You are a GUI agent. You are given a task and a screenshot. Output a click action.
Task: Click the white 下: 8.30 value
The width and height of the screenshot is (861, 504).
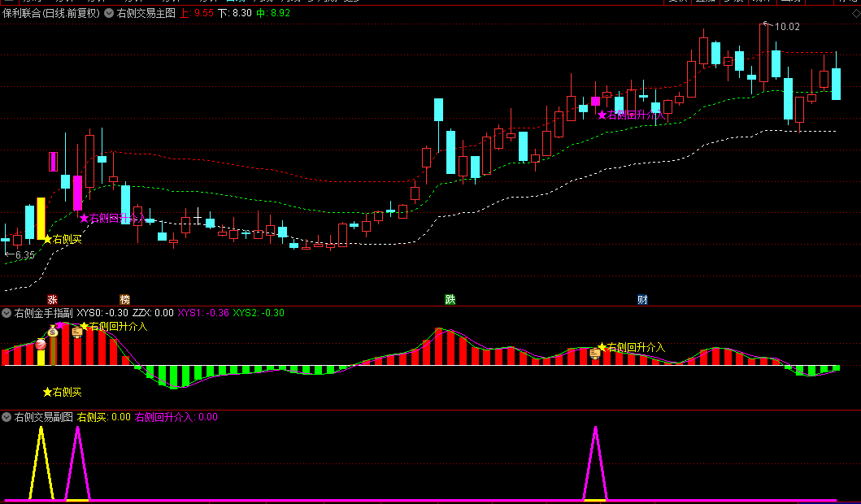[x=234, y=13]
